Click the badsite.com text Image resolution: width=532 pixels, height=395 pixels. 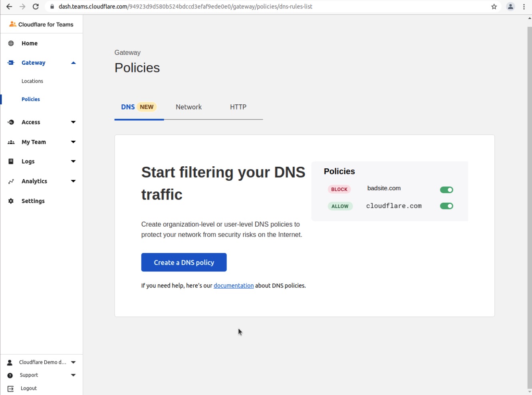click(x=384, y=188)
